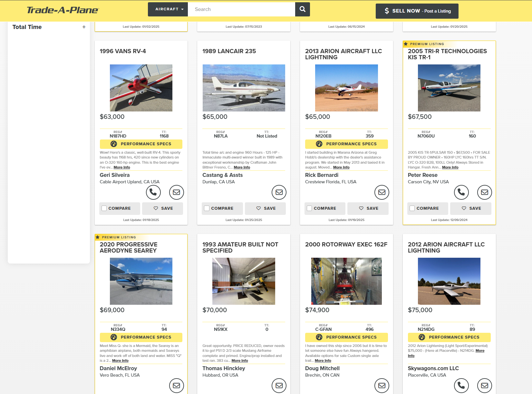Save the 1996 Vans RV-4 listing
The width and height of the screenshot is (532, 394).
click(x=163, y=208)
